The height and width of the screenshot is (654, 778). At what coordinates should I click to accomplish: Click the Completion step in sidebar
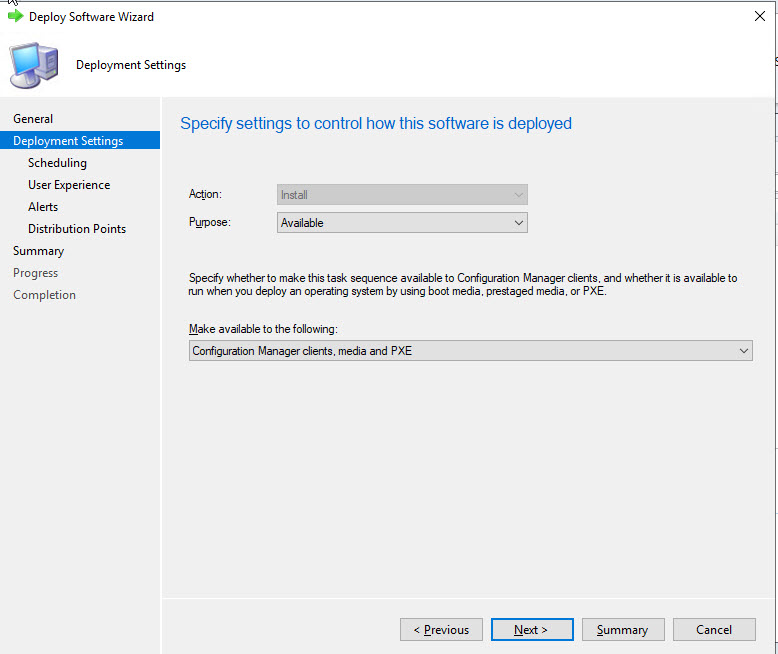coord(44,295)
